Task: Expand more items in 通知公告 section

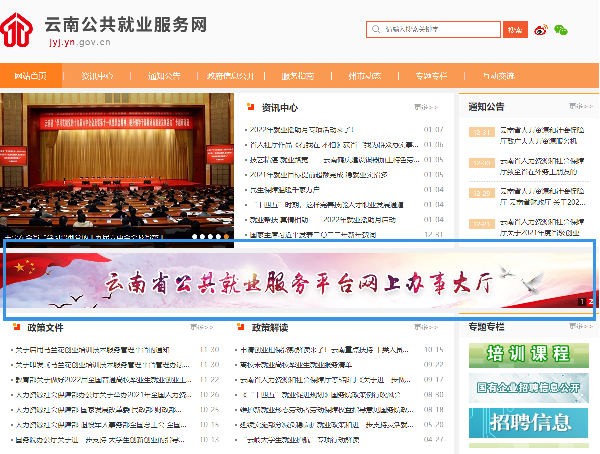Action: click(x=580, y=106)
